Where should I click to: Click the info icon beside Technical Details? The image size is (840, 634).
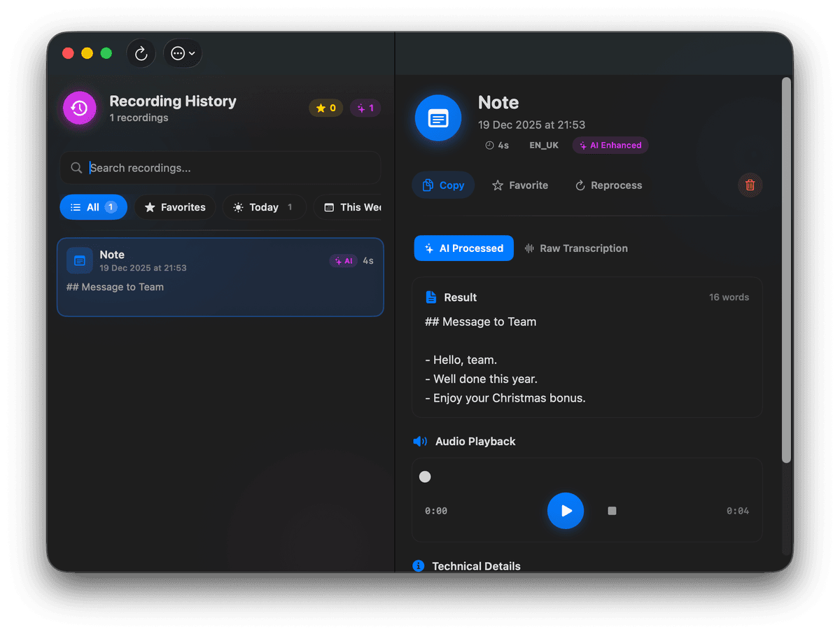click(x=418, y=566)
